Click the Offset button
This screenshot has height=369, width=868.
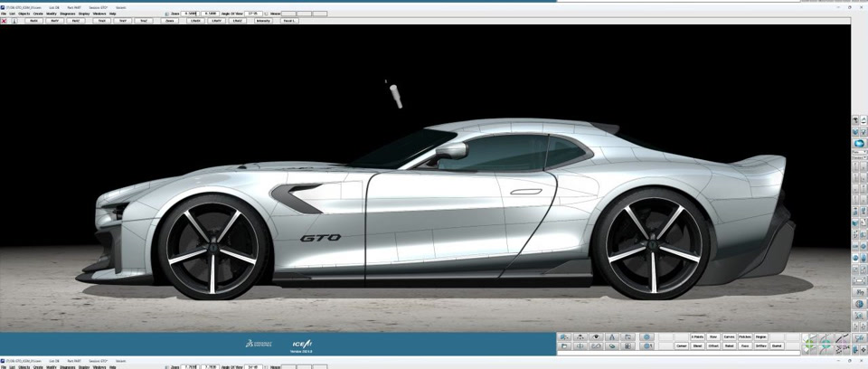click(713, 345)
